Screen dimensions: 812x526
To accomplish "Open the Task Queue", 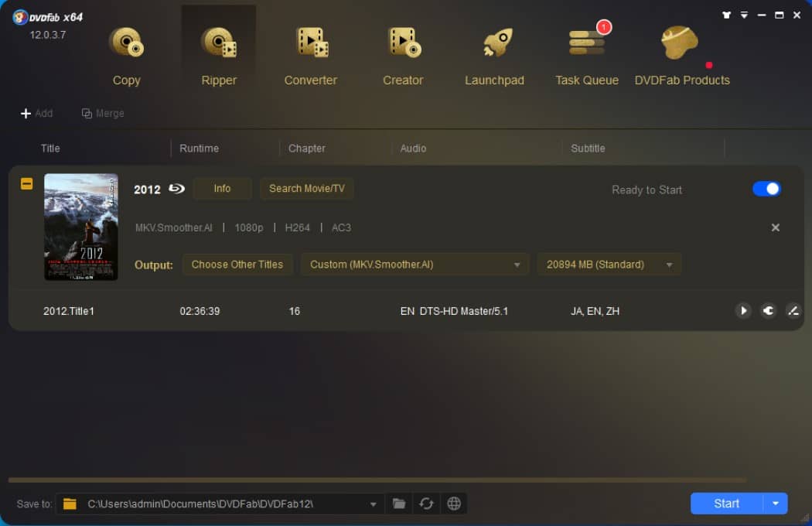I will point(587,56).
